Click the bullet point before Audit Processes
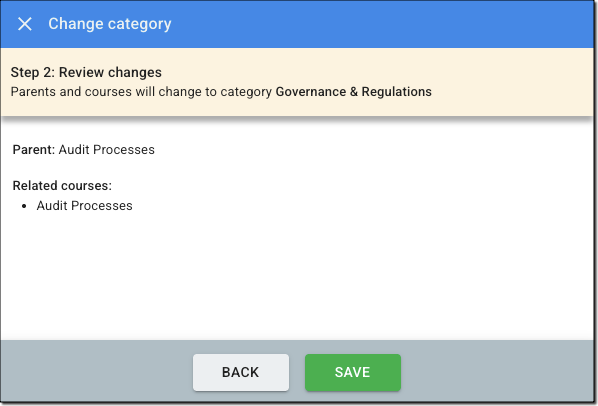598x406 pixels. (x=24, y=206)
